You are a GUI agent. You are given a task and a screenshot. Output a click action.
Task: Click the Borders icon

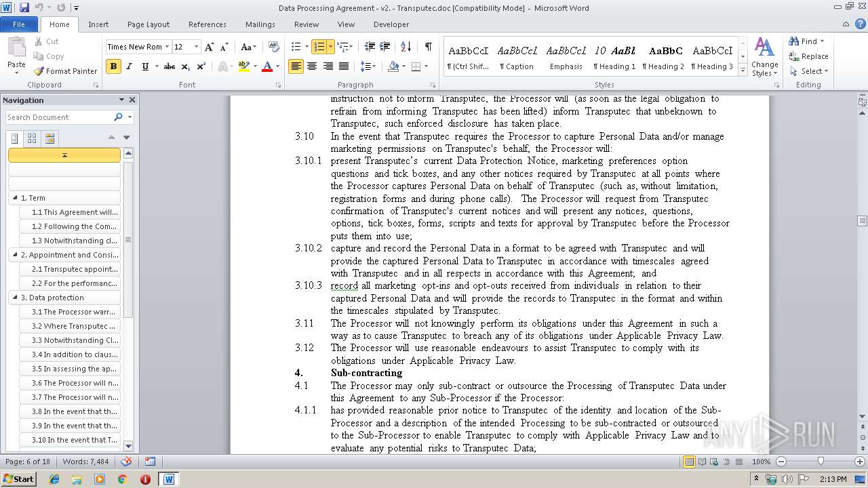(x=416, y=66)
